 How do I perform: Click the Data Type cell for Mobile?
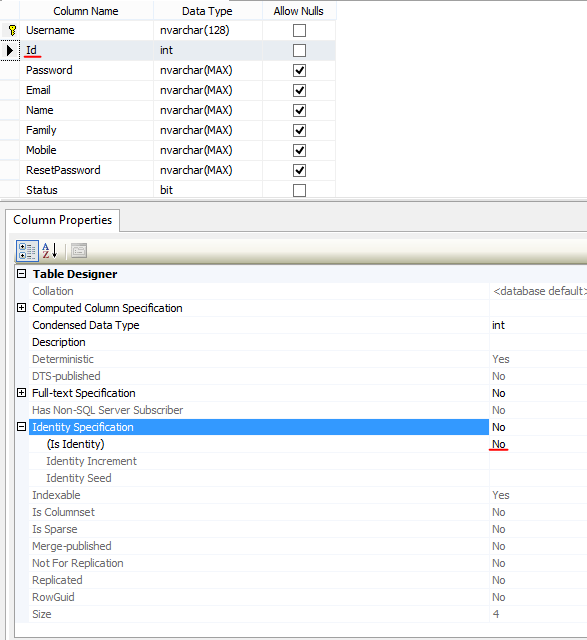[x=208, y=150]
